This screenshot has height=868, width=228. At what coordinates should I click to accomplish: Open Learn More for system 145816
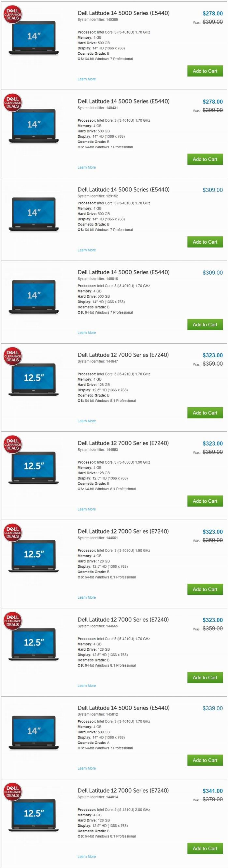tap(87, 333)
